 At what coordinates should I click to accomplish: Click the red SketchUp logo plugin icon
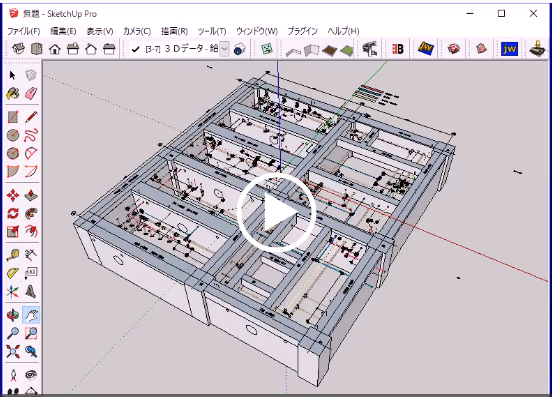[453, 48]
